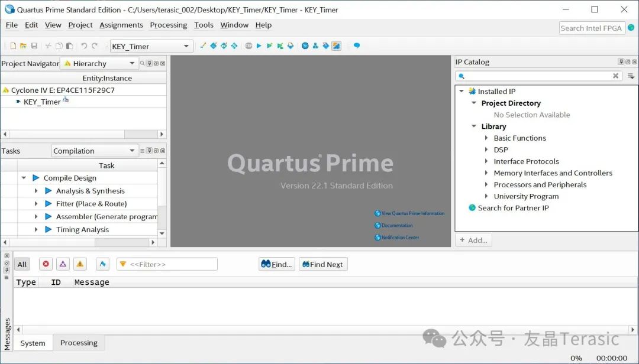Click the blue speech bubble help icon
Viewport: 639px width, 364px height.
(357, 45)
